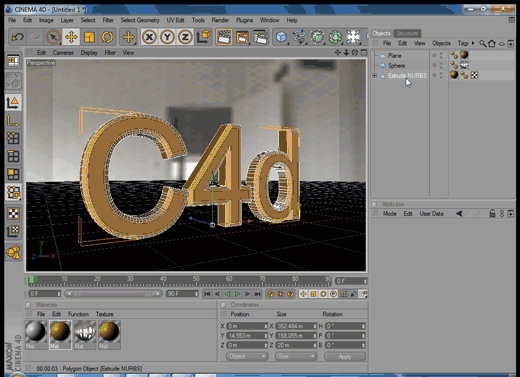Click Render in Picture Viewer clapperboard icon
This screenshot has width=520, height=377.
point(242,37)
